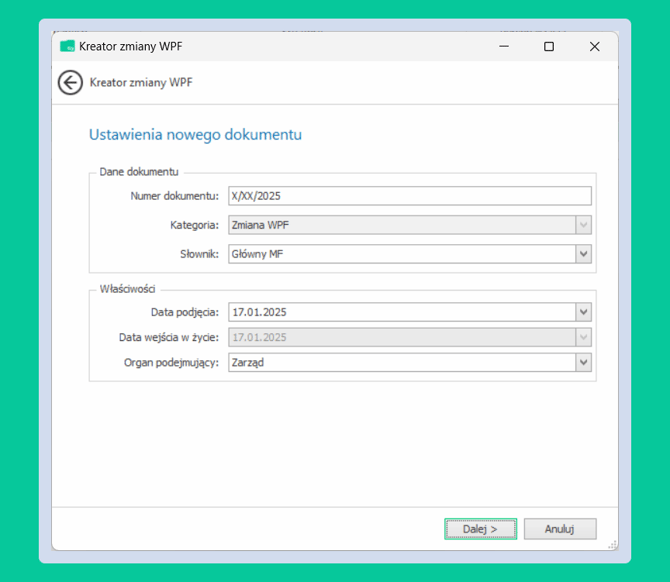The image size is (670, 582).
Task: Open the Słownik dropdown arrow
Action: [583, 254]
